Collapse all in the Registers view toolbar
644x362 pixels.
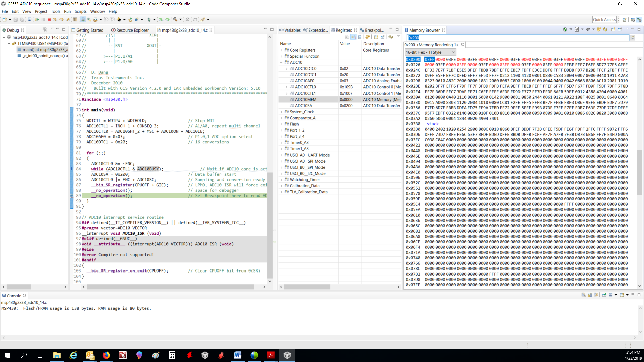tap(360, 37)
